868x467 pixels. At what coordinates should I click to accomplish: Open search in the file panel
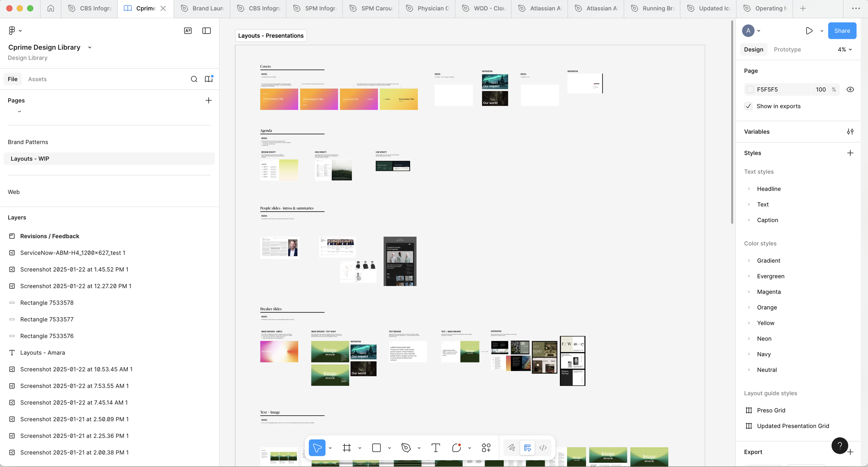(x=194, y=79)
